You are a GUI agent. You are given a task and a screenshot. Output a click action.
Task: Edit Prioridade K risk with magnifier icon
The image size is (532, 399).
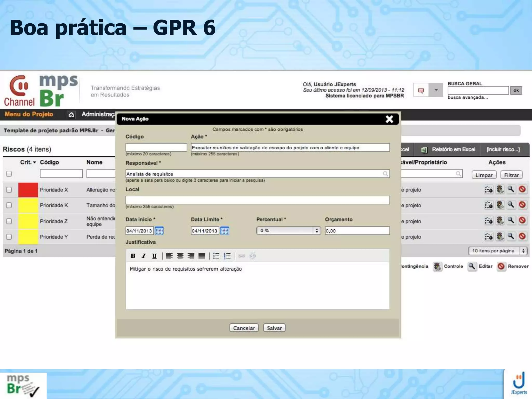(511, 205)
